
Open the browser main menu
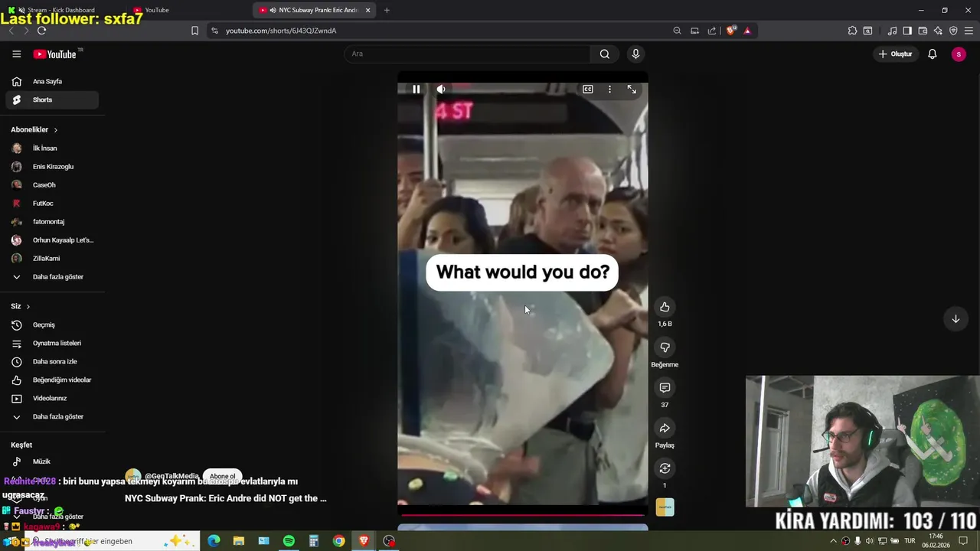(x=969, y=31)
